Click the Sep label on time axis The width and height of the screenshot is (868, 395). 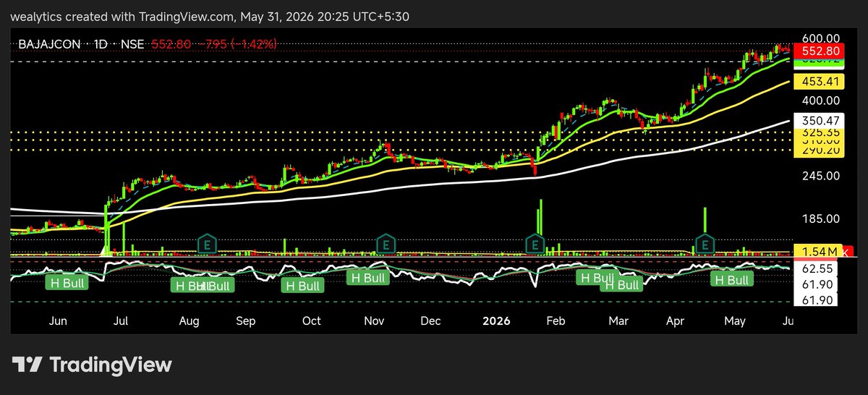(245, 320)
